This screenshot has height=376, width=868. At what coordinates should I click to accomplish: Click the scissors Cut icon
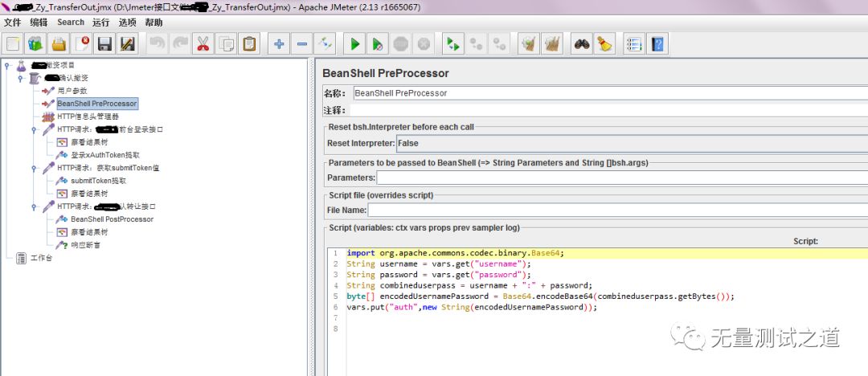click(203, 44)
